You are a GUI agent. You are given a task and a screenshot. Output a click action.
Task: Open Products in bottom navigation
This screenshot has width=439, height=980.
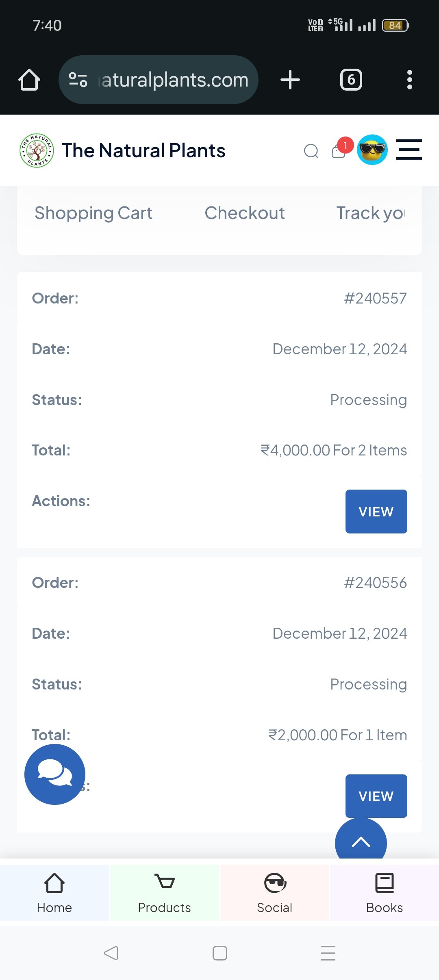point(164,892)
